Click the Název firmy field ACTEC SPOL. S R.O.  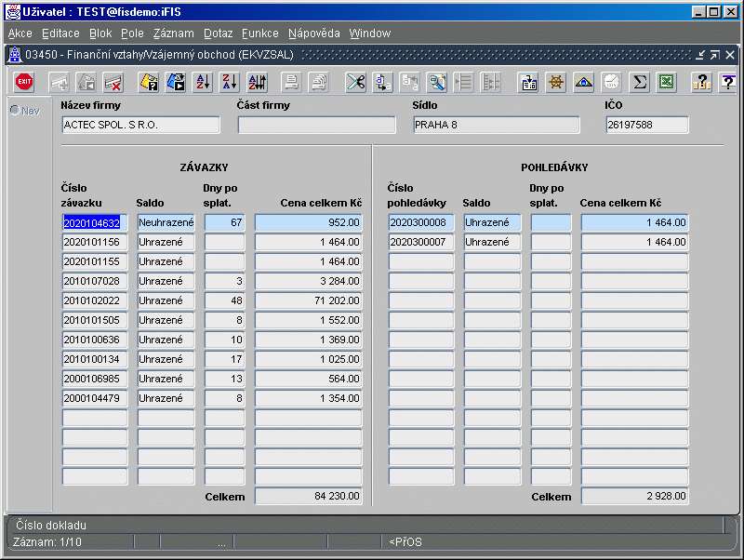click(140, 125)
